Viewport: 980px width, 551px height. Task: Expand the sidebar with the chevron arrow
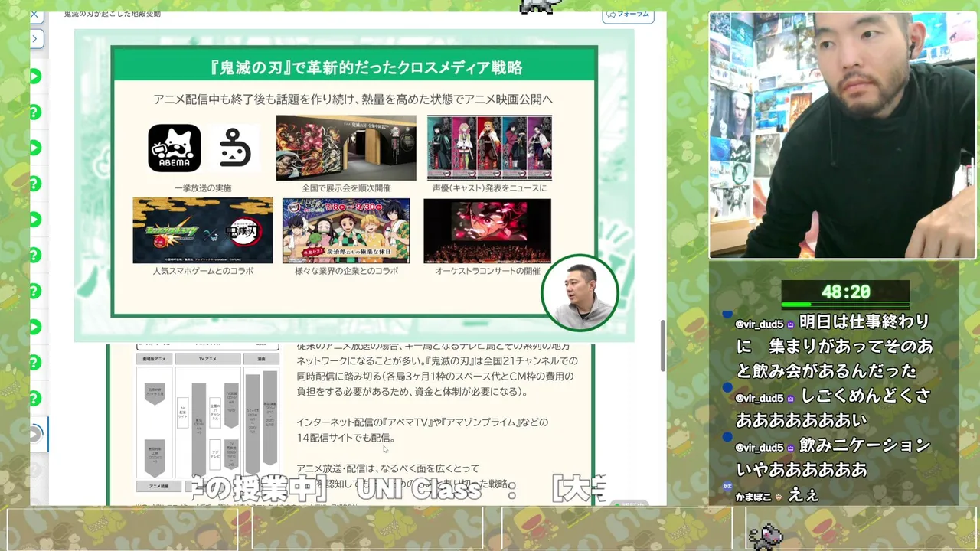point(35,38)
